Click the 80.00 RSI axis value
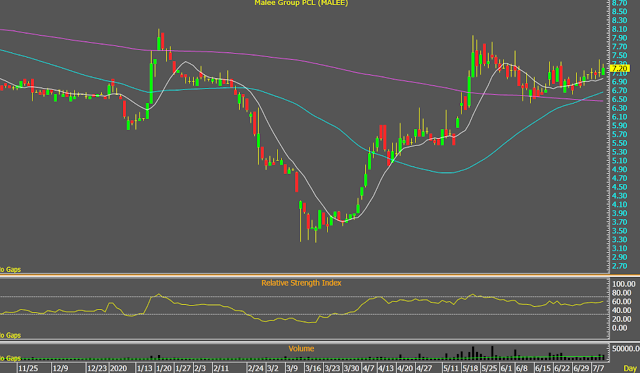The width and height of the screenshot is (640, 373). click(623, 293)
